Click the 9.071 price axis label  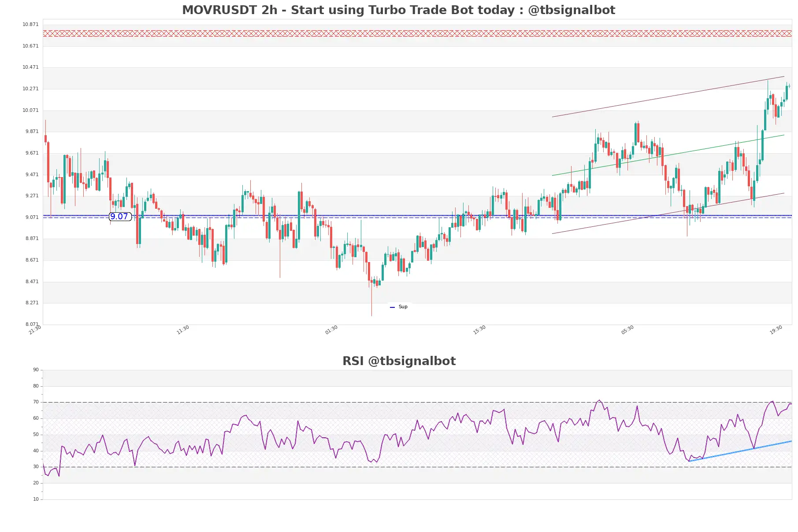32,217
